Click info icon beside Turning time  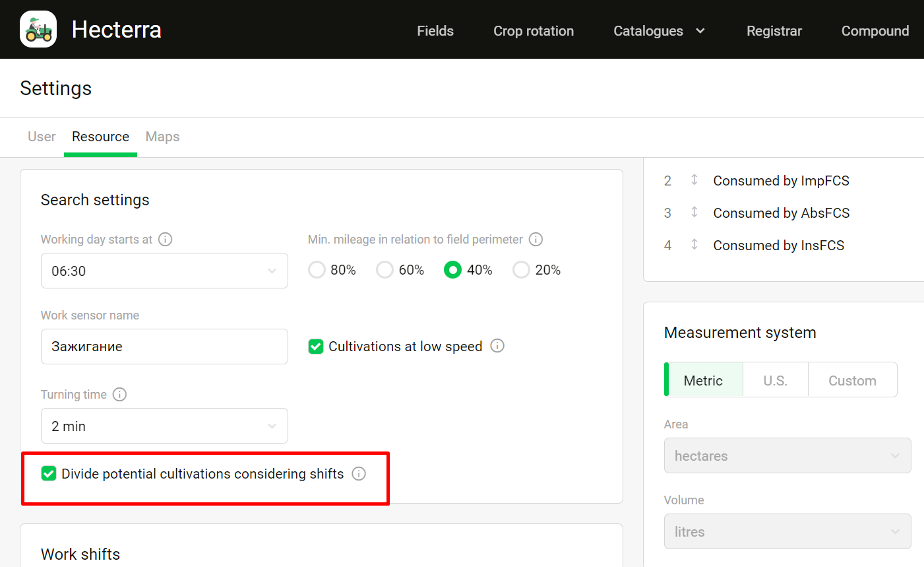119,395
